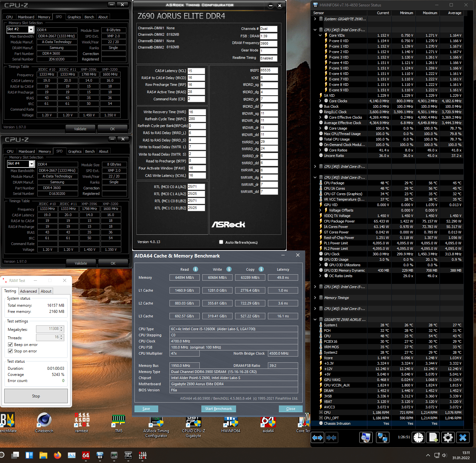Open HWiNFO system summary monitor icon
Viewport: 476px width, 463px height.
coord(366,438)
